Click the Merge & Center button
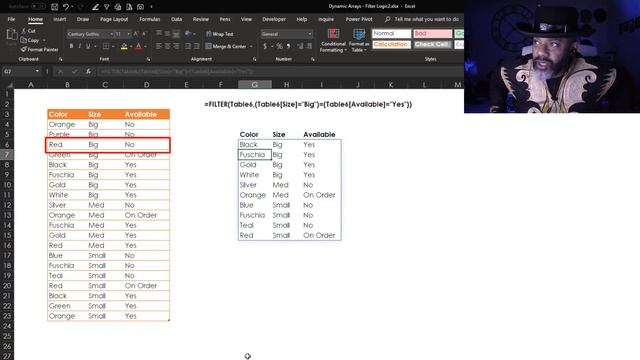The image size is (640, 360). [x=226, y=47]
